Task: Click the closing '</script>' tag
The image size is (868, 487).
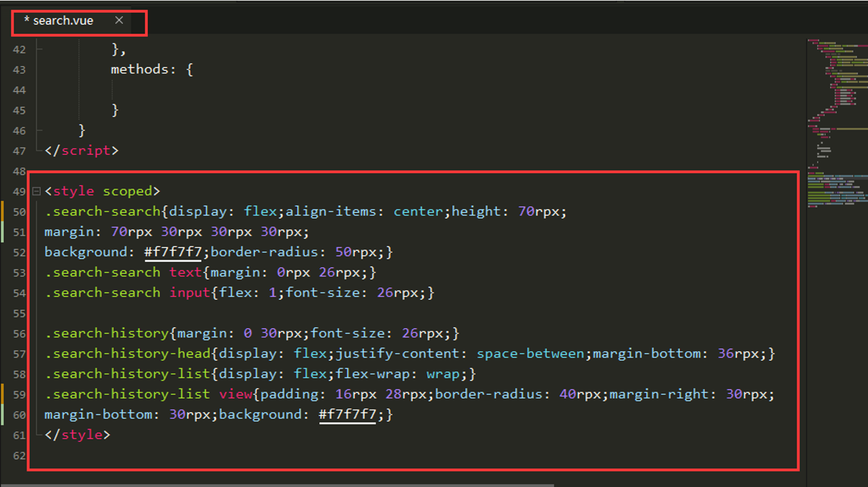Action: click(x=81, y=150)
